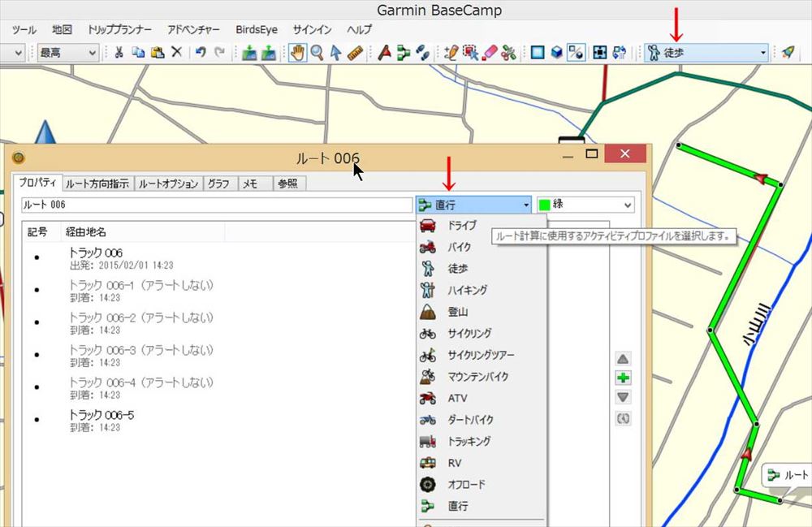Choose ドライブ from activity list
Viewport: 812px width, 527px height.
481,225
